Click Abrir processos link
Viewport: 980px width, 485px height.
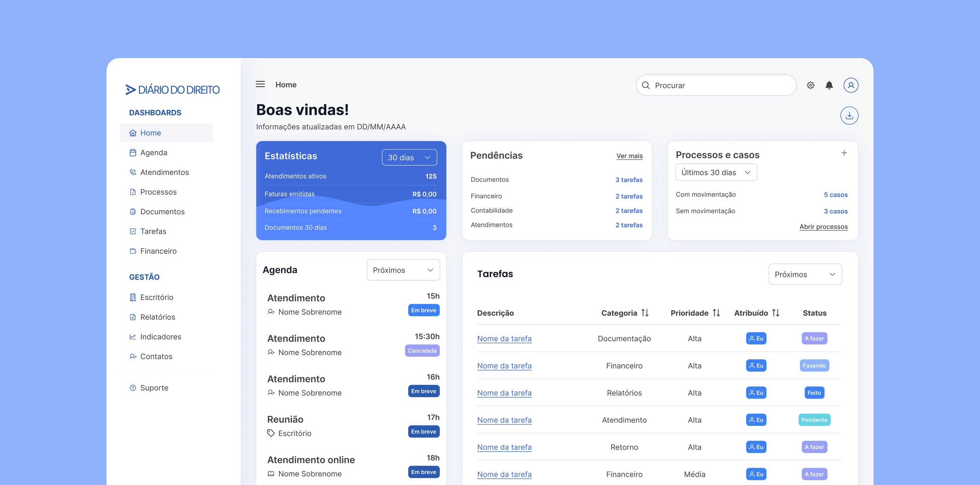coord(823,227)
